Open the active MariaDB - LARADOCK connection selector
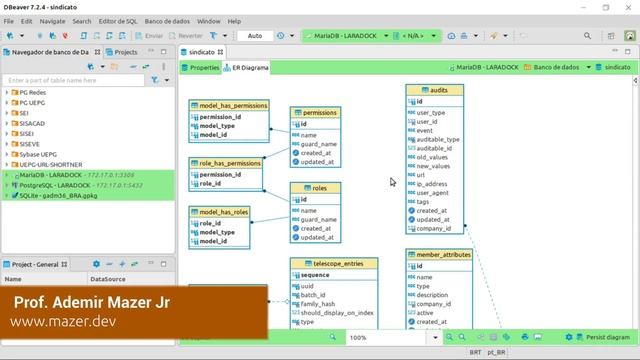Screen dimensions: 640x360 (x=346, y=36)
